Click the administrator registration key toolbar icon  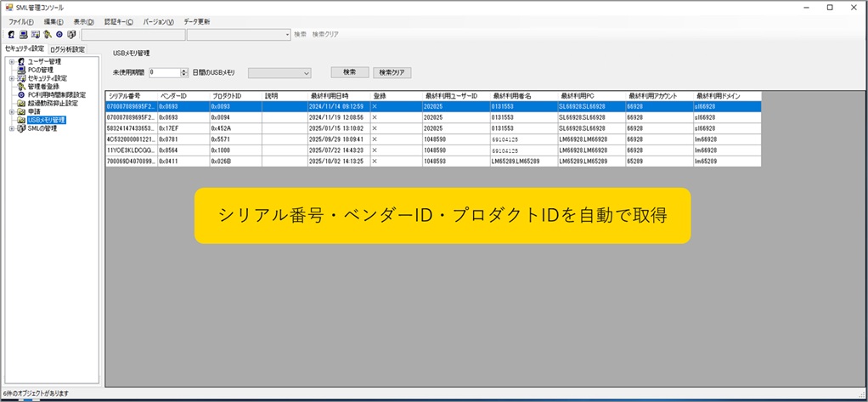click(48, 35)
